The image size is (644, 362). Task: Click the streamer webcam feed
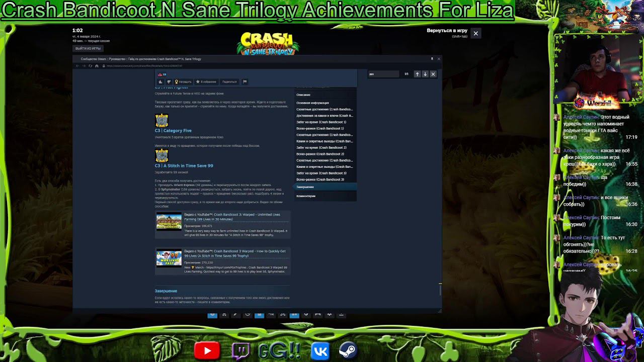click(x=598, y=68)
